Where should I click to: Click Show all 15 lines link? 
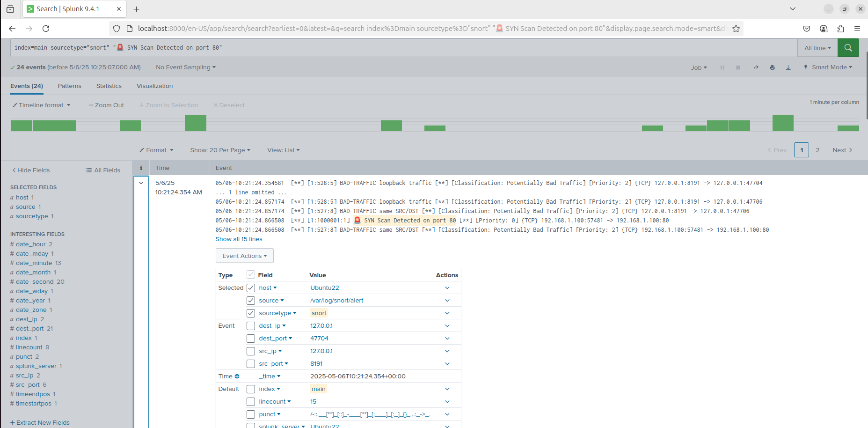coord(239,239)
